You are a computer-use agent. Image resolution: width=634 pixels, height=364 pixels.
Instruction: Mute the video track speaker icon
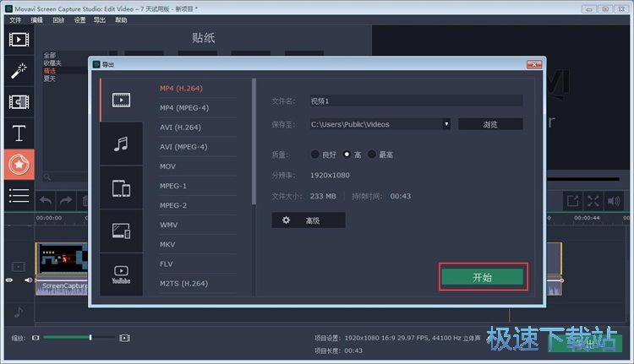(28, 280)
